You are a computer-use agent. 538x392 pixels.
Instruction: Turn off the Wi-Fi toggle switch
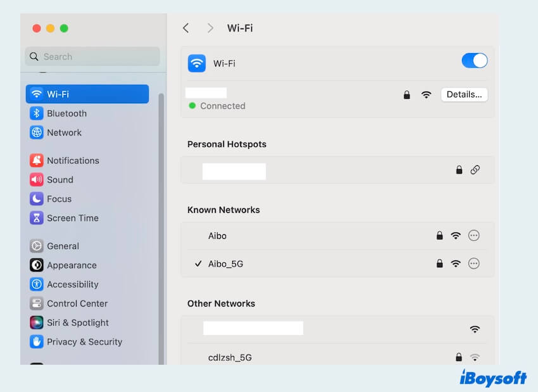(x=474, y=61)
